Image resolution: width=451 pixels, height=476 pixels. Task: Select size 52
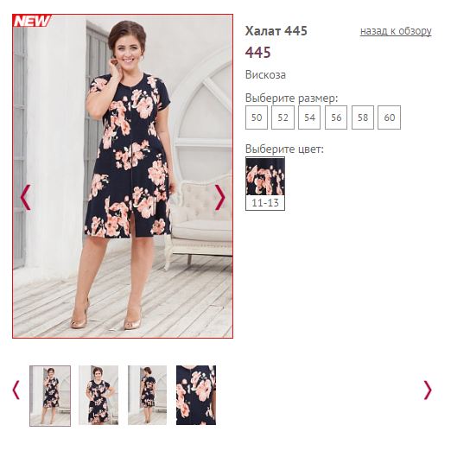point(283,117)
